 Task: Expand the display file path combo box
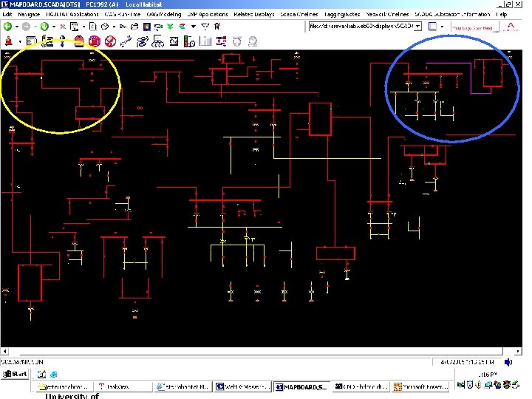(418, 26)
